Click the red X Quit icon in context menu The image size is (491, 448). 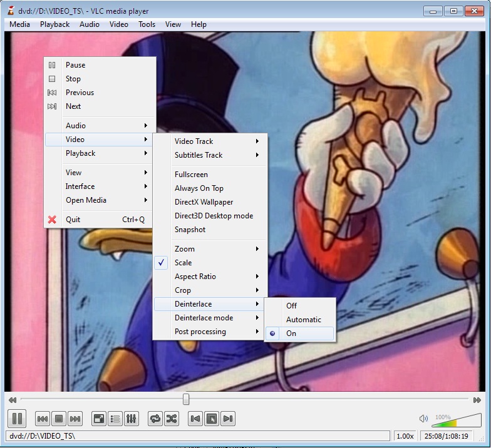point(52,220)
